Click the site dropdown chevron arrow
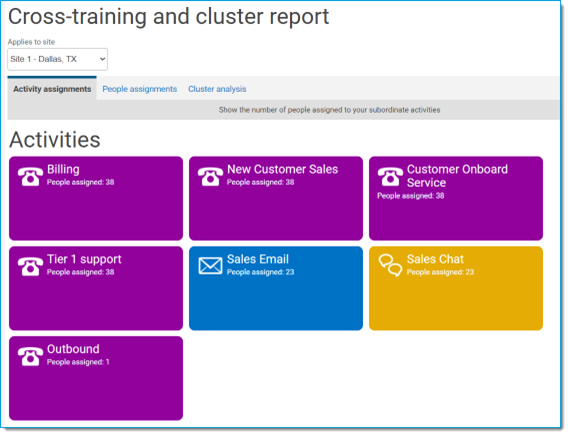 pyautogui.click(x=103, y=59)
